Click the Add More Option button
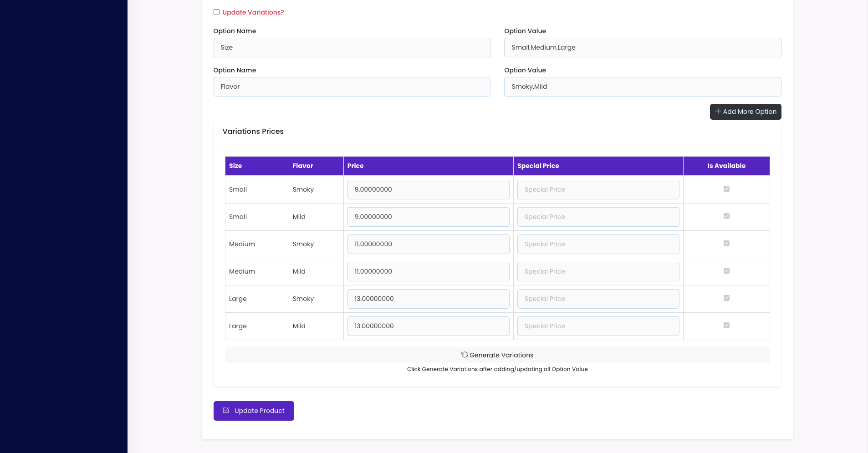The width and height of the screenshot is (868, 453). click(x=745, y=112)
